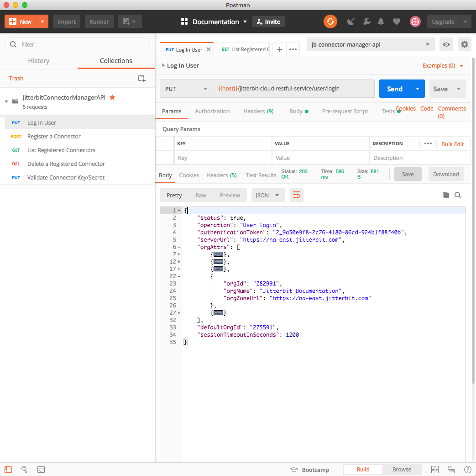Star the JitterbitConnectorManagerAPI collection
Viewport: 476px width, 476px height.
112,97
